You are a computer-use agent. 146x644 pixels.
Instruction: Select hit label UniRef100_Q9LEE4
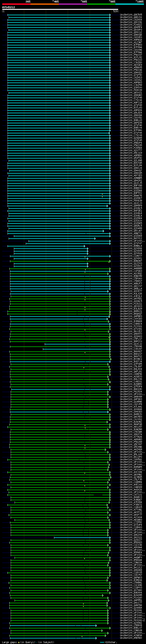tap(131, 113)
